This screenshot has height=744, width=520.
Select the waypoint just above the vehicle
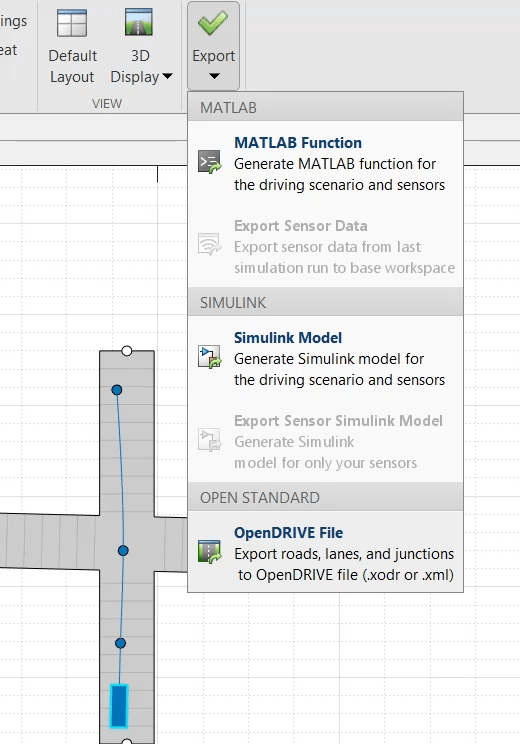point(120,643)
